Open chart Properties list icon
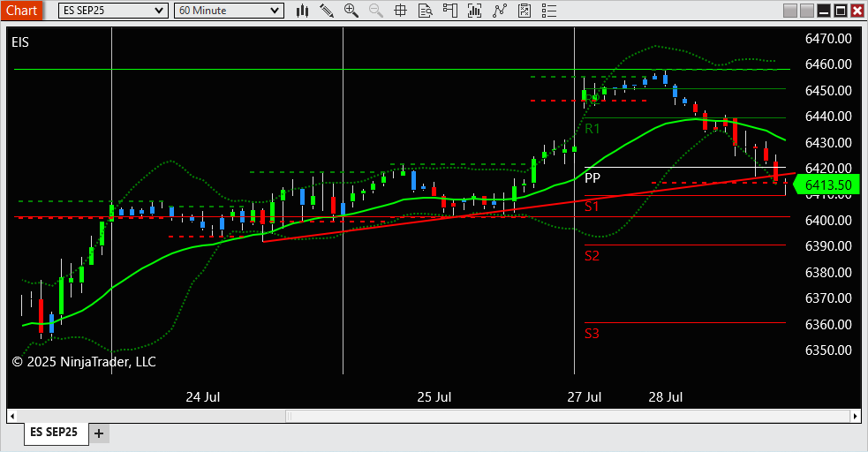The image size is (868, 452). tap(548, 11)
